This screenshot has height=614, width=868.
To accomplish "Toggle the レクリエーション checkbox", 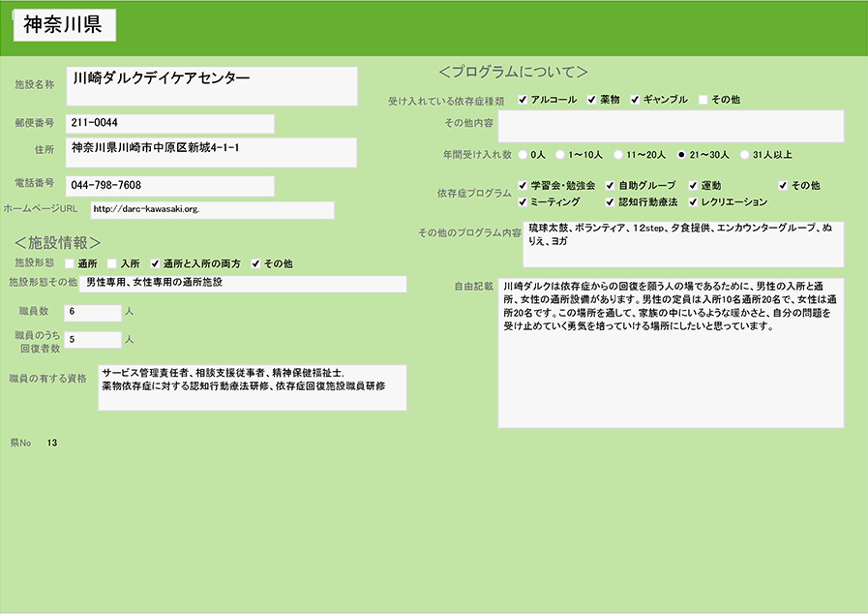I will click(693, 202).
